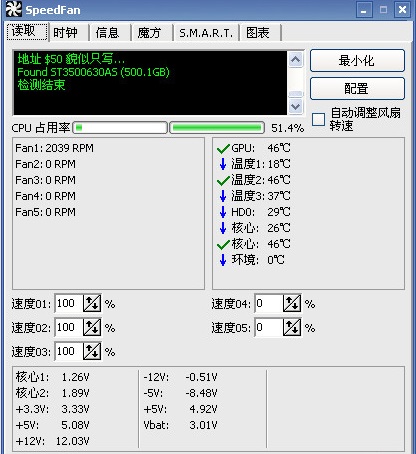
Task: Click the blue down arrow beside 温度3
Action: pos(223,196)
